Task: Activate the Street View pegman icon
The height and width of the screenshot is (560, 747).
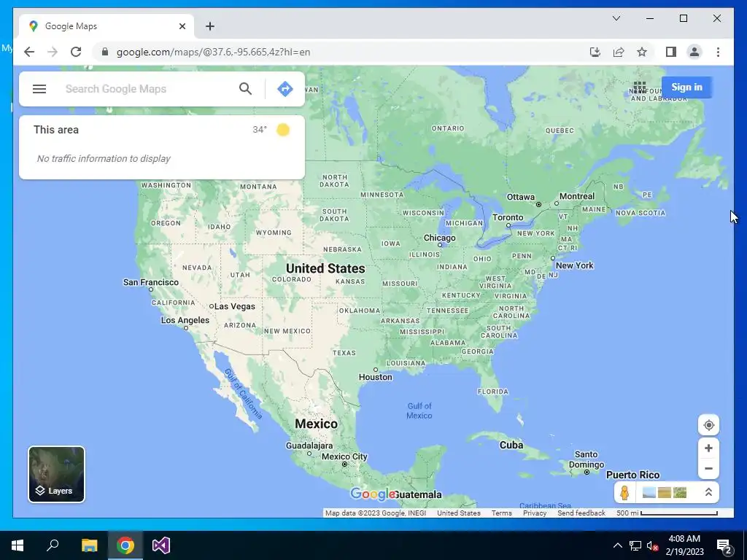Action: coord(624,492)
